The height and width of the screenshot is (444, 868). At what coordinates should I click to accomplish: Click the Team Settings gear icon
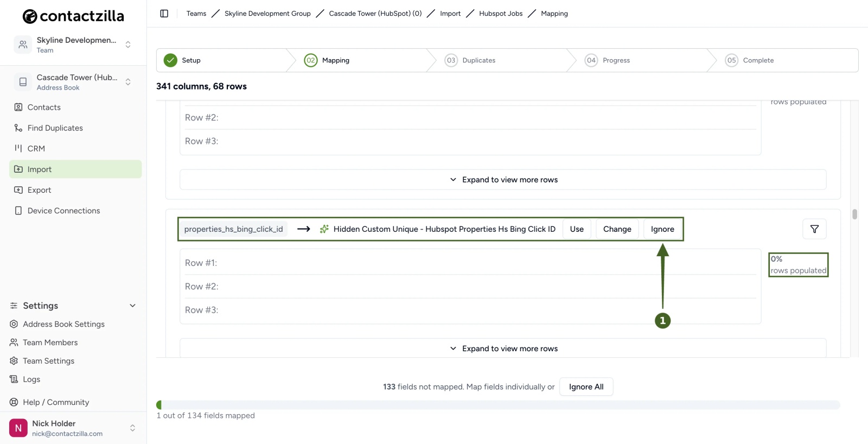pyautogui.click(x=14, y=361)
